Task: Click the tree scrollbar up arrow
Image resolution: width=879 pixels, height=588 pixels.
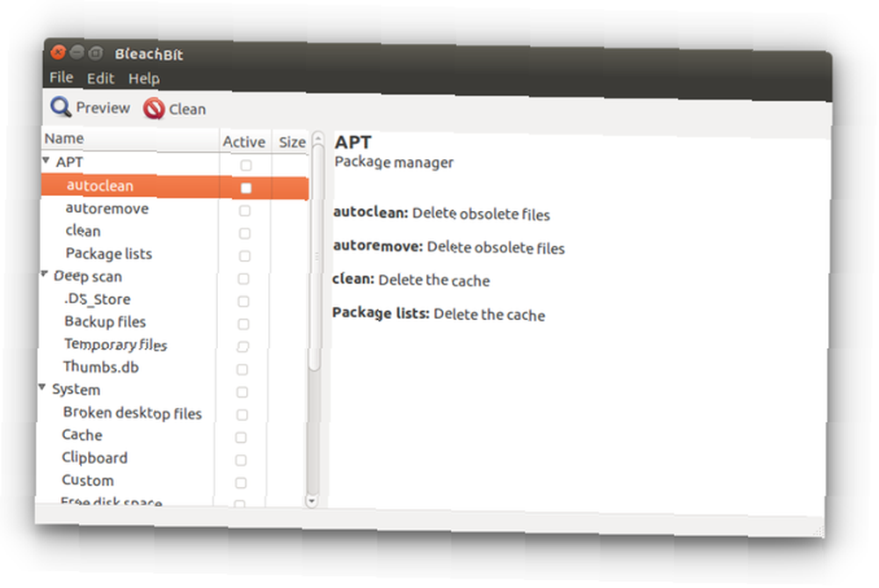Action: tap(318, 139)
